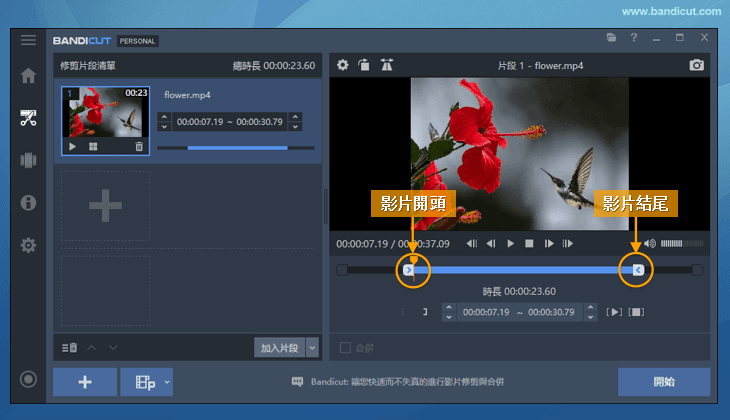Viewport: 730px width, 420px height.
Task: Decrease preview start time stepper
Action: (449, 317)
